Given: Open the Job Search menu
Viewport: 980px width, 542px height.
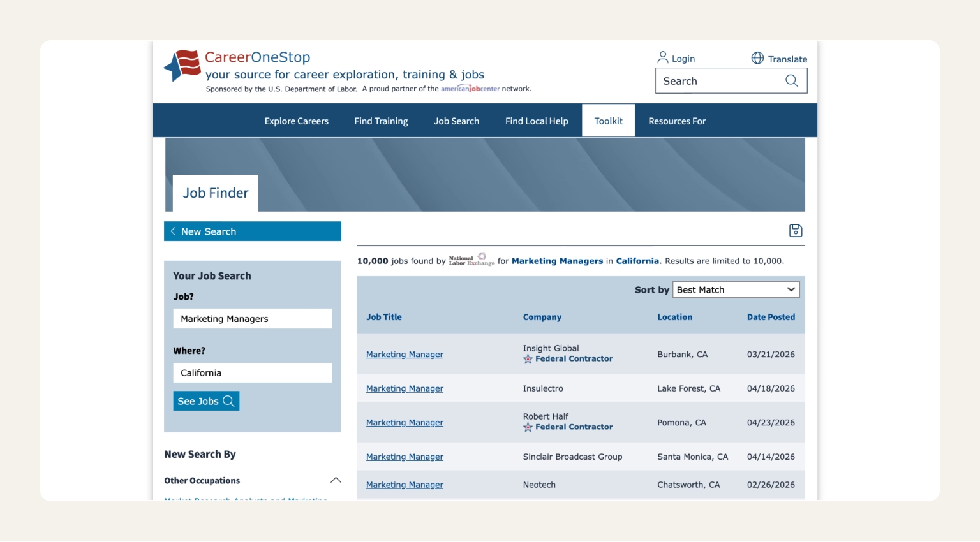Looking at the screenshot, I should point(456,121).
